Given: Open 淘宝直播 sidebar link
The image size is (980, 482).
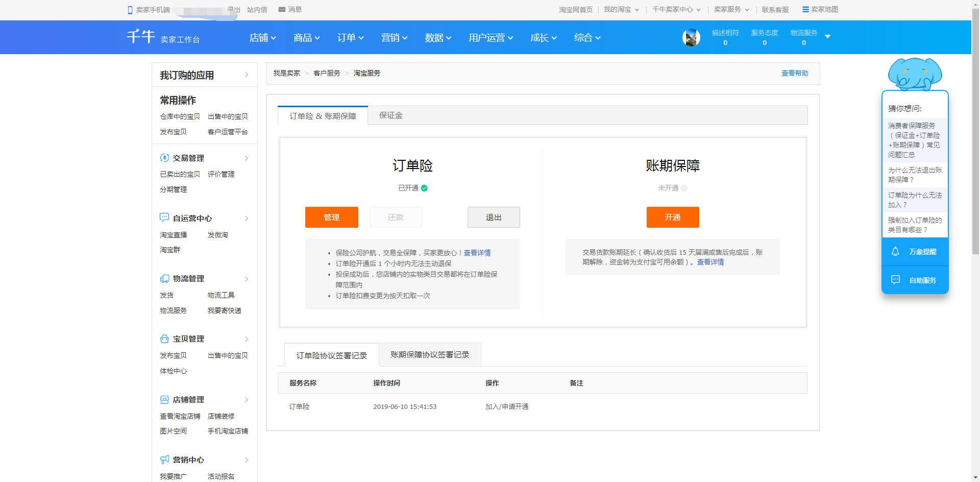Looking at the screenshot, I should pos(174,235).
